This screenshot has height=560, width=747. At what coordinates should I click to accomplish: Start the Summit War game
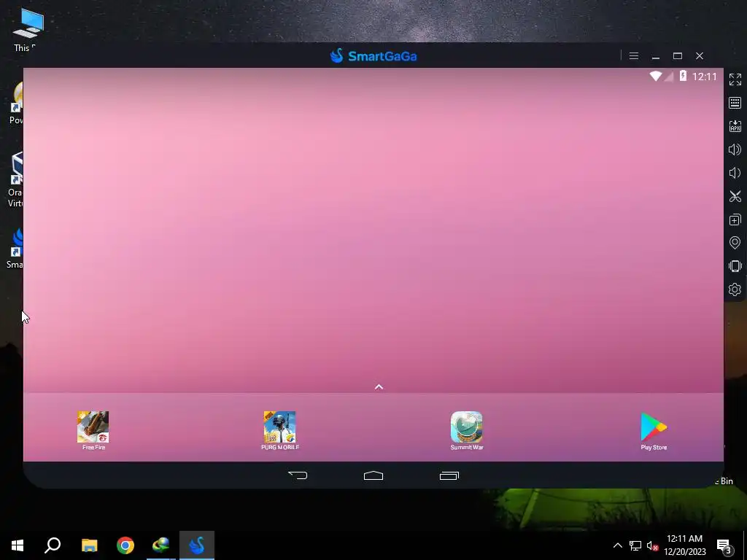(466, 430)
